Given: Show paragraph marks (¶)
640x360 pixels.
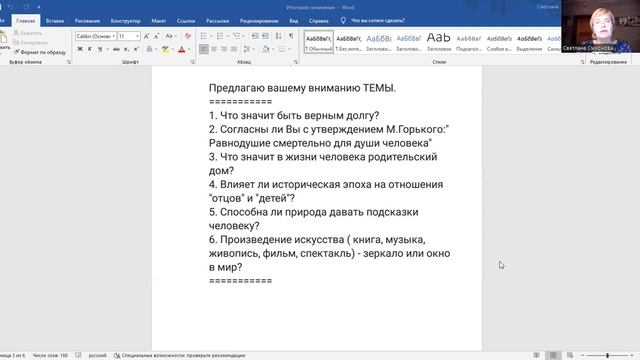Looking at the screenshot, I should [x=291, y=36].
